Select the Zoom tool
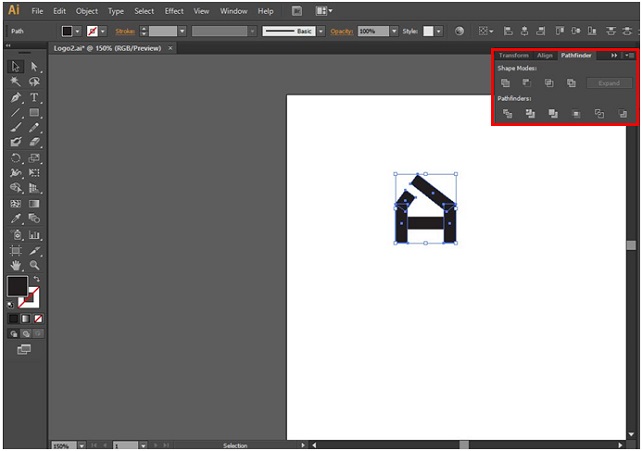Image resolution: width=642 pixels, height=451 pixels. coord(34,265)
